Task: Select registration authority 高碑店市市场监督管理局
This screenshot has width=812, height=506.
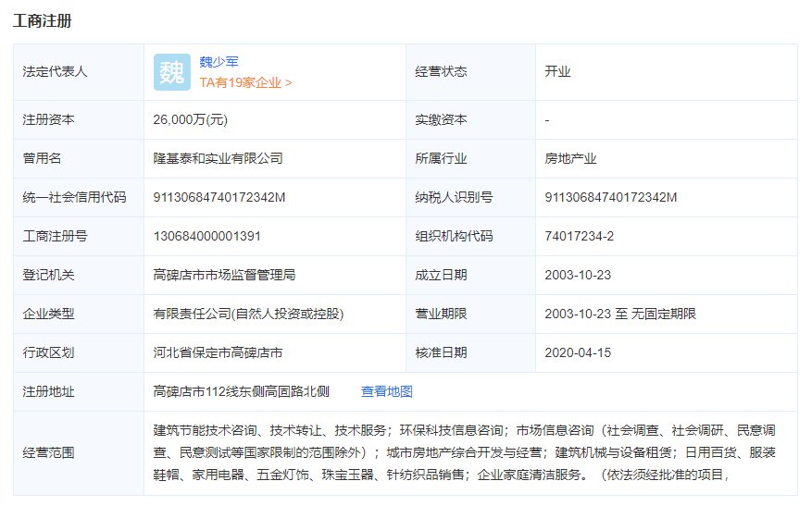Action: click(224, 275)
